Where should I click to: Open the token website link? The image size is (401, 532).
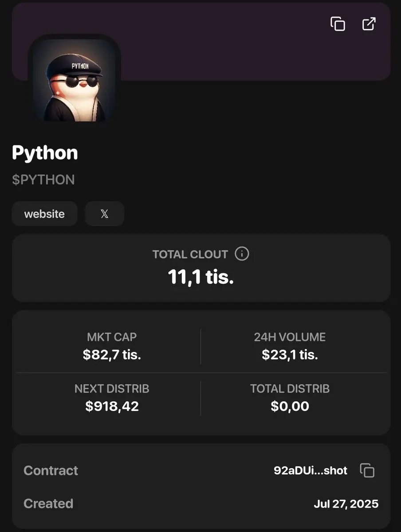(x=44, y=214)
